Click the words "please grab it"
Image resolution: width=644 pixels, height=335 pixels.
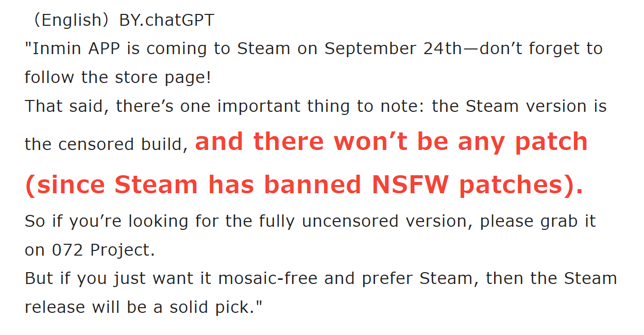(537, 222)
